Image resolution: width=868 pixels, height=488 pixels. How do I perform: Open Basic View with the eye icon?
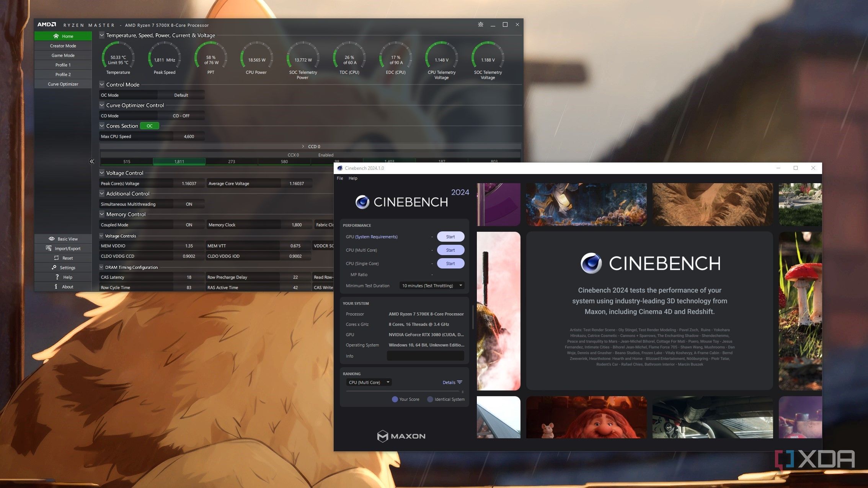click(52, 239)
